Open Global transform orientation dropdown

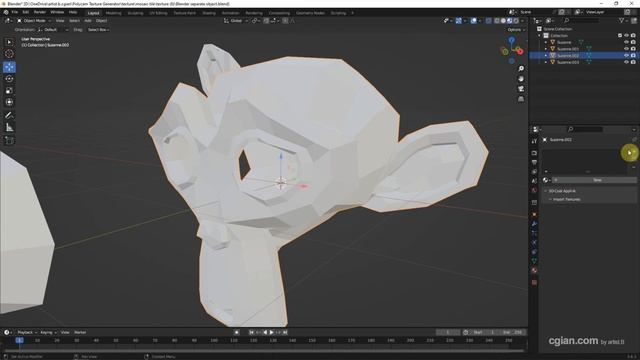[x=236, y=20]
